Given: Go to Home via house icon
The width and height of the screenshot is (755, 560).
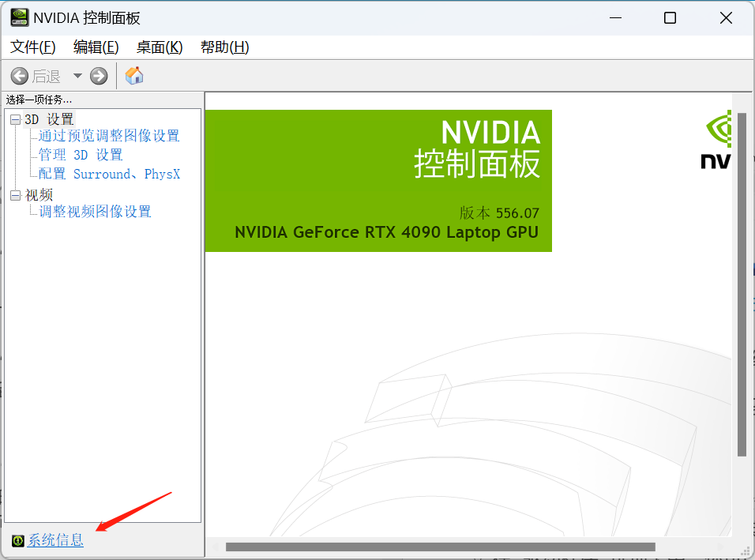Looking at the screenshot, I should coord(134,76).
